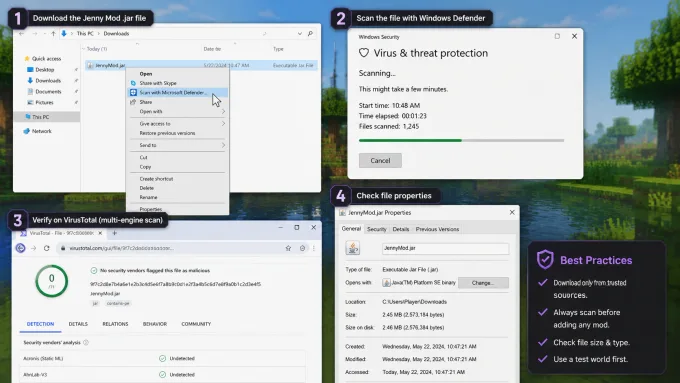Choose Open from the context menu
Image resolution: width=680 pixels, height=383 pixels.
pos(146,74)
